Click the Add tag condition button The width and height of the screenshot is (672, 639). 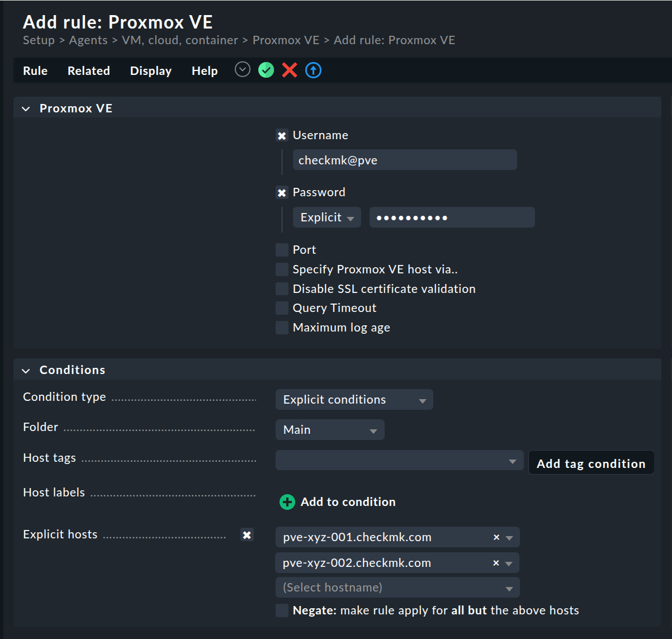click(x=591, y=463)
